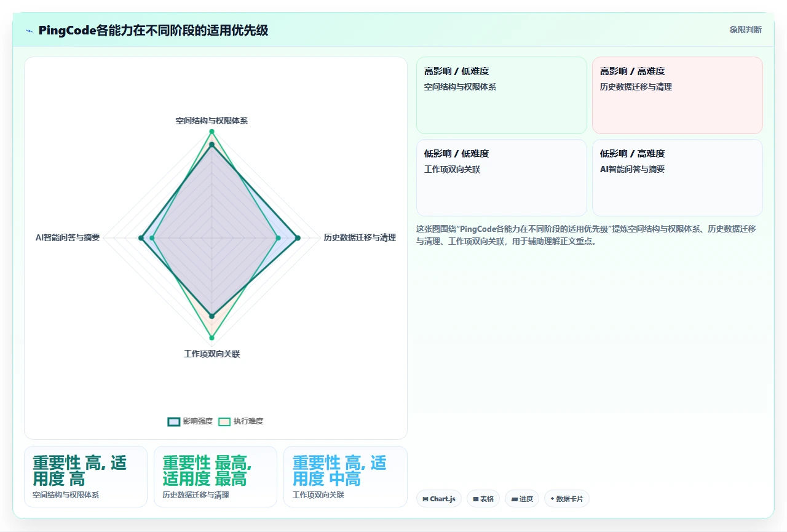
Task: Click the 空间结构与权限体系 radar axis label
Action: [x=212, y=121]
